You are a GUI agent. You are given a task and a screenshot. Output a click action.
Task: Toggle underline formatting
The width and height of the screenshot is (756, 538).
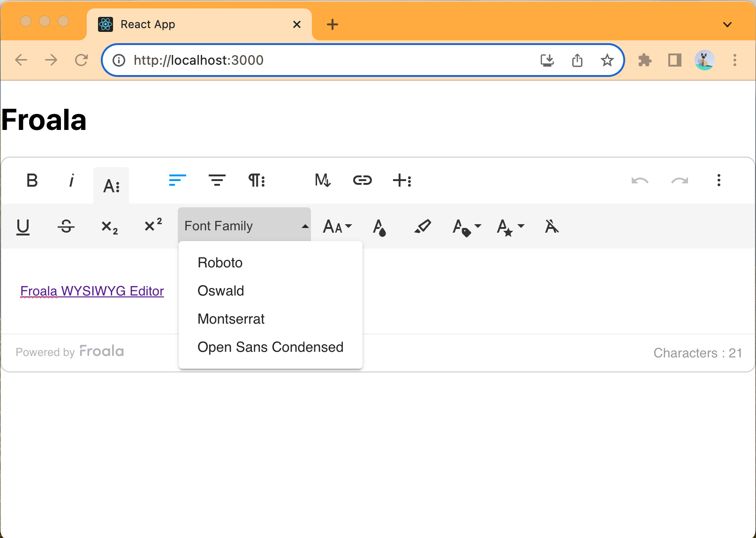[x=23, y=227]
